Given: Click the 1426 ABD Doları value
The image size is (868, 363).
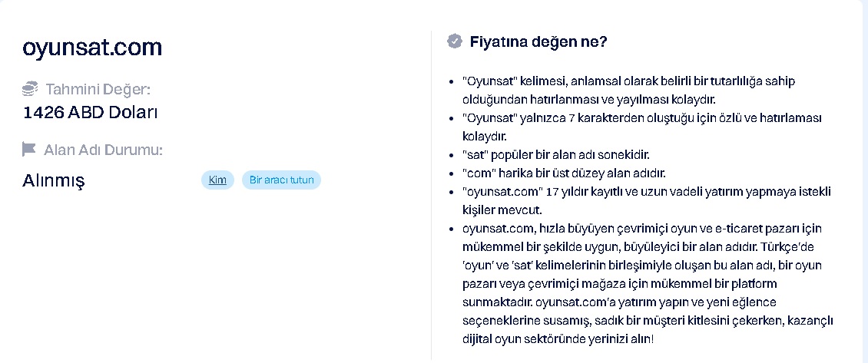Looking at the screenshot, I should [x=90, y=113].
